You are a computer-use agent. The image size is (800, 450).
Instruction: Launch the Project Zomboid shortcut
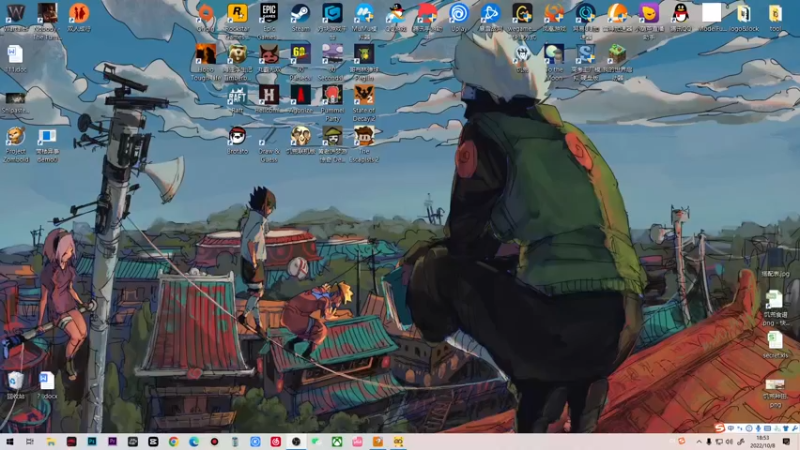pyautogui.click(x=16, y=136)
